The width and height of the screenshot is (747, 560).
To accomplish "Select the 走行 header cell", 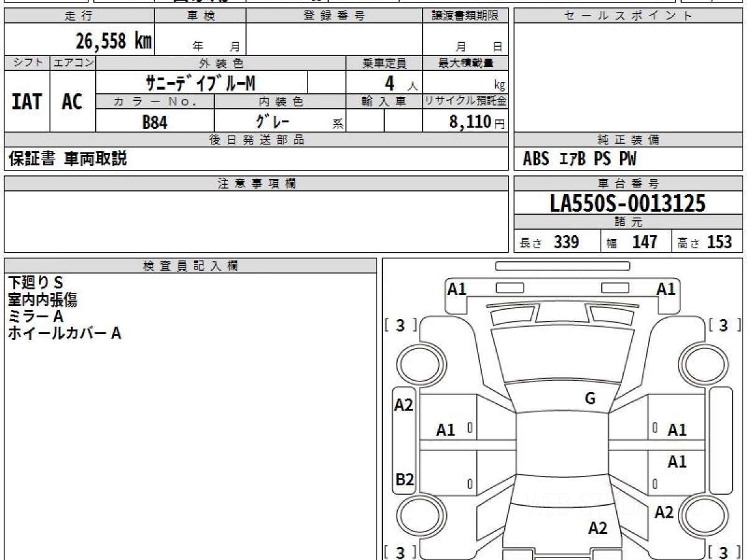I will pyautogui.click(x=78, y=17).
